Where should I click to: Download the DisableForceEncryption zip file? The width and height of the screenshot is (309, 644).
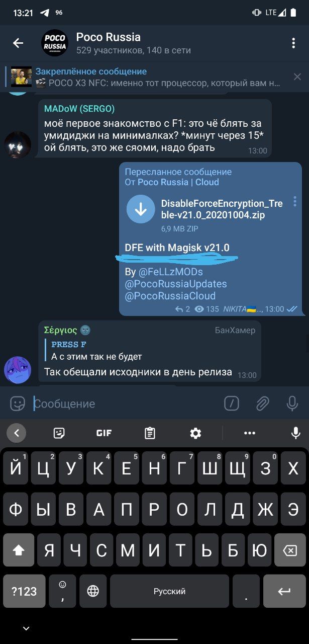click(141, 209)
